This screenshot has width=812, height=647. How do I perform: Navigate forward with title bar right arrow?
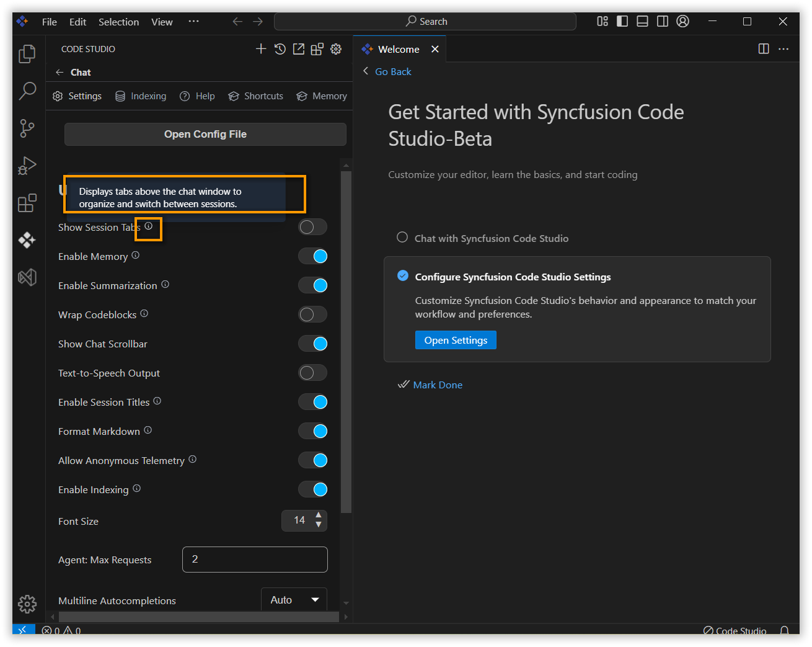click(258, 22)
